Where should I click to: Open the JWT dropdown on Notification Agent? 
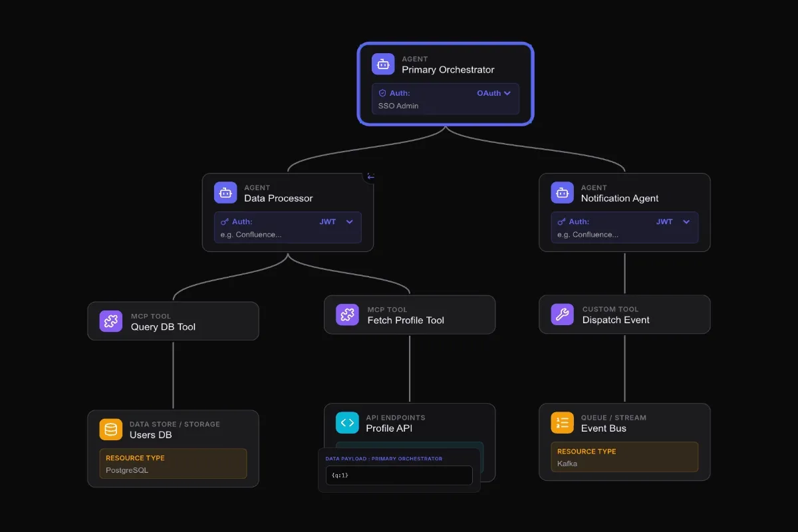pyautogui.click(x=675, y=222)
